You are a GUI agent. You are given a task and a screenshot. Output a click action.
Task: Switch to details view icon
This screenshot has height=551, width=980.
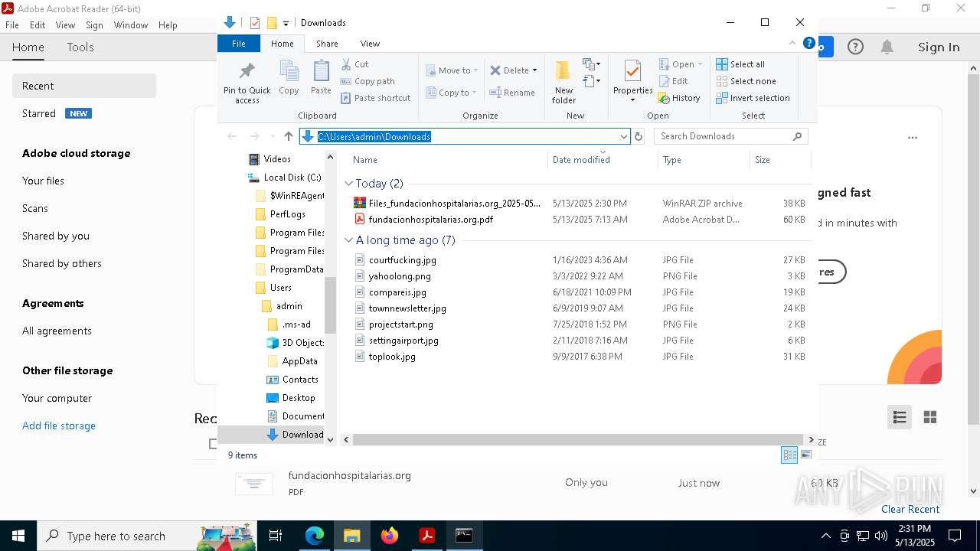[x=789, y=455]
